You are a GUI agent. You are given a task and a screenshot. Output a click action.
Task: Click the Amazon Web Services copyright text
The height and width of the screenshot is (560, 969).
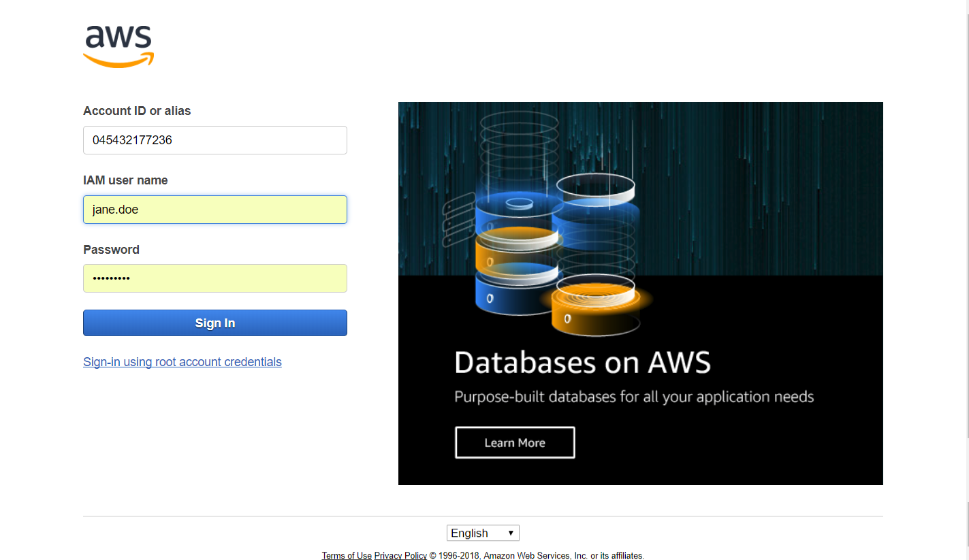(x=537, y=555)
